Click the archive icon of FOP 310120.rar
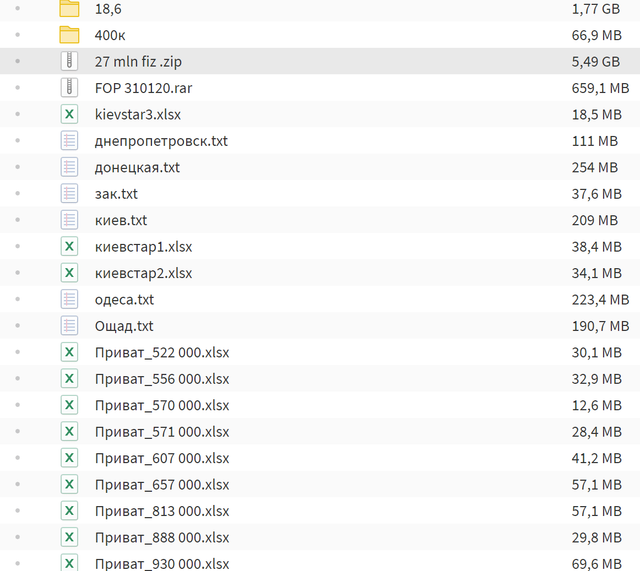Screen dimensions: 640x571 pos(69,88)
